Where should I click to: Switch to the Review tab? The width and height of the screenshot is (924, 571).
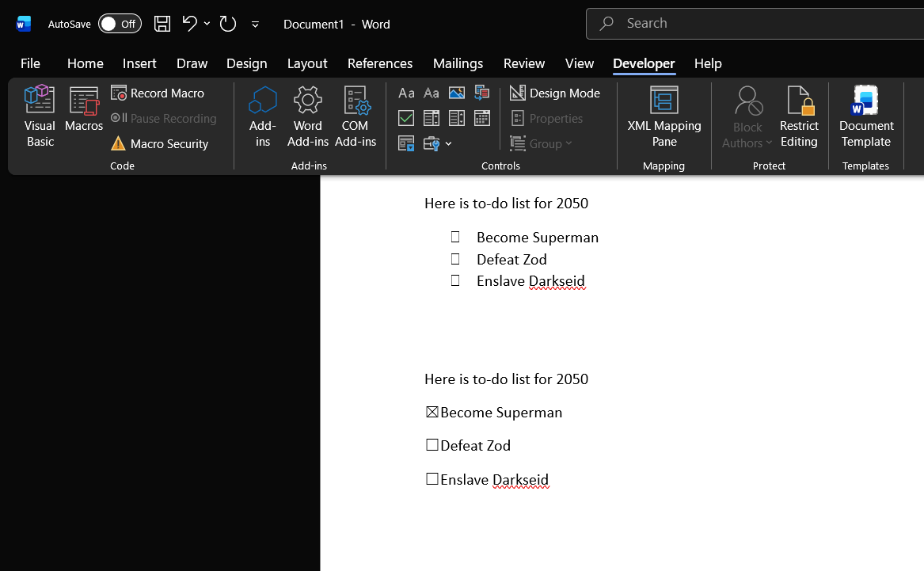[x=523, y=63]
